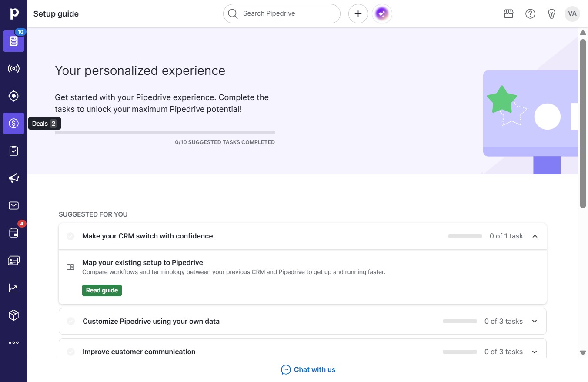
Task: Click the Setup guide page title
Action: [x=56, y=14]
